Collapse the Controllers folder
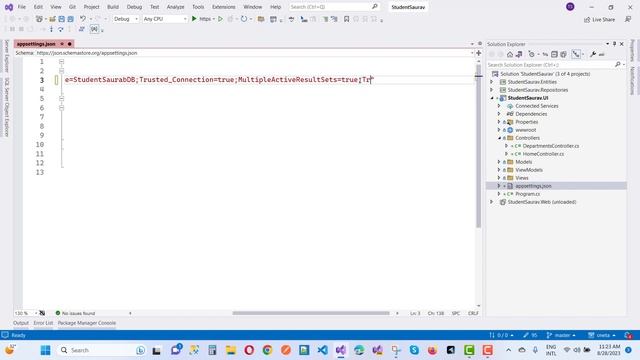Image resolution: width=640 pixels, height=360 pixels. [x=499, y=138]
